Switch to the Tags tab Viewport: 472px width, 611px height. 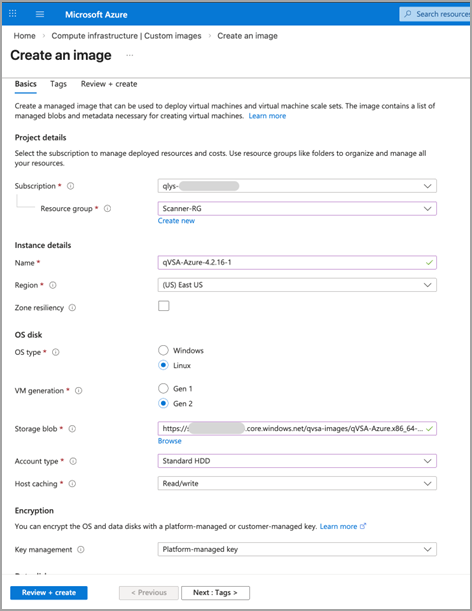[58, 84]
